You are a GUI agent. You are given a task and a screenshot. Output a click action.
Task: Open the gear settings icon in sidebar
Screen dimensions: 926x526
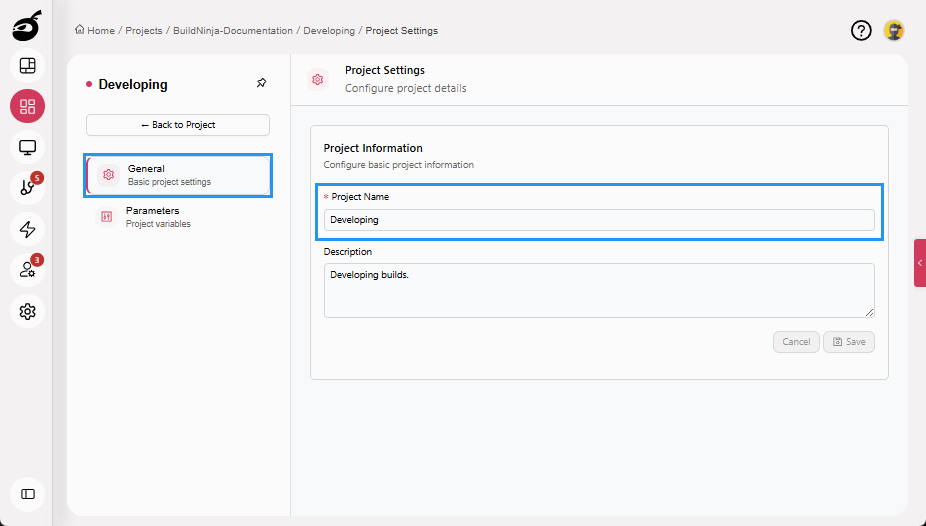click(27, 311)
